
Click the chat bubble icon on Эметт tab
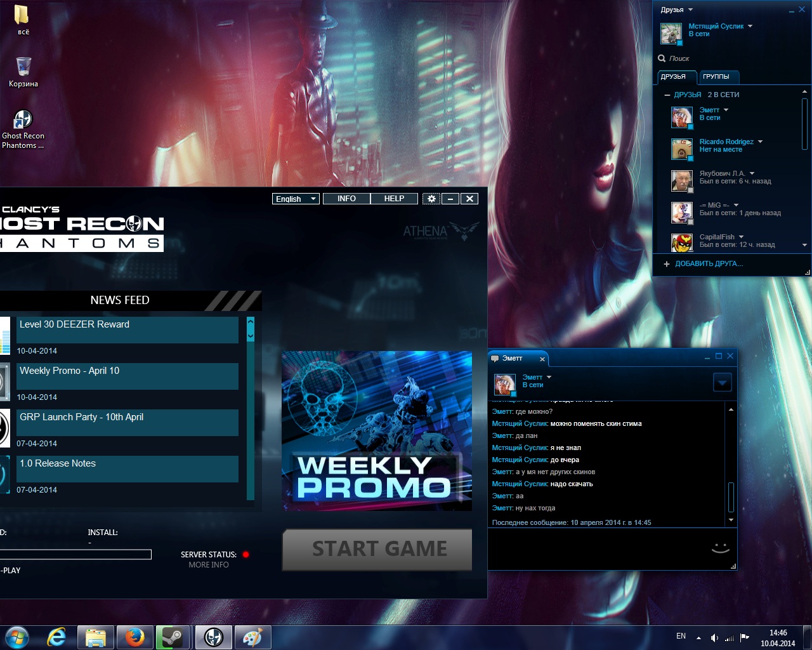coord(495,359)
